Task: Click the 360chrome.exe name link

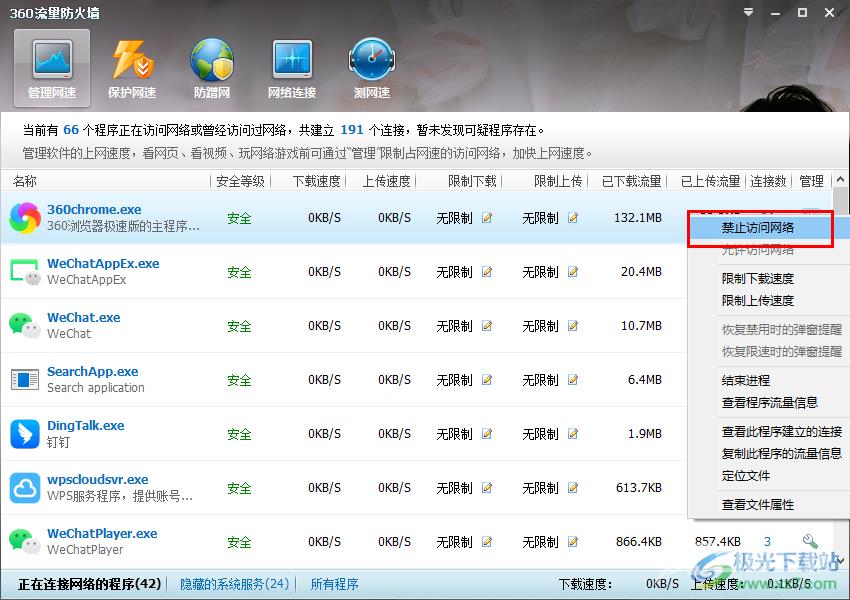Action: click(x=94, y=209)
